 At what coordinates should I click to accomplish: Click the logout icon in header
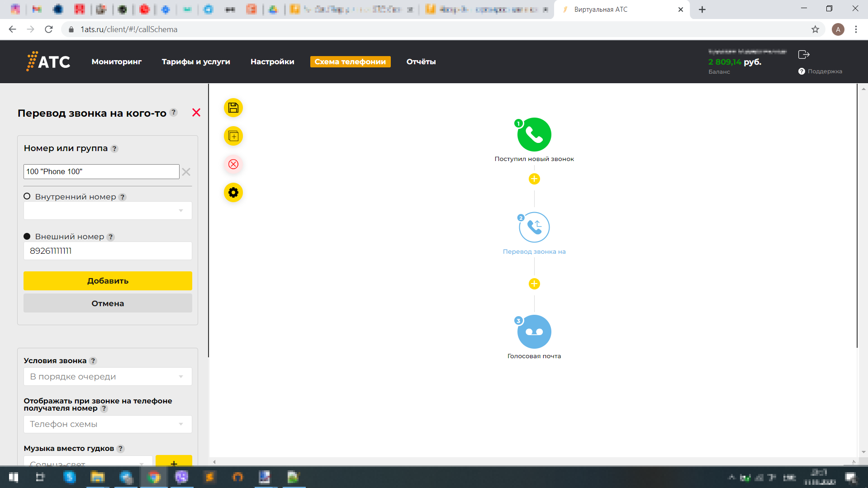point(804,55)
